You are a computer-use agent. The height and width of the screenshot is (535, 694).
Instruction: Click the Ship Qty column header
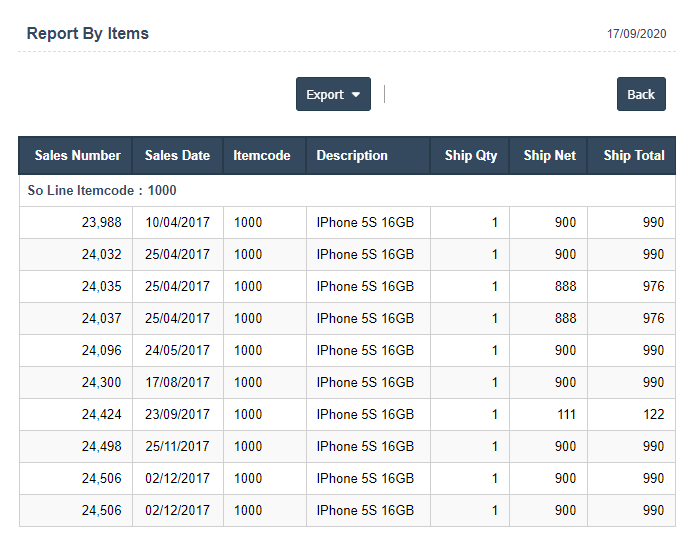point(471,155)
